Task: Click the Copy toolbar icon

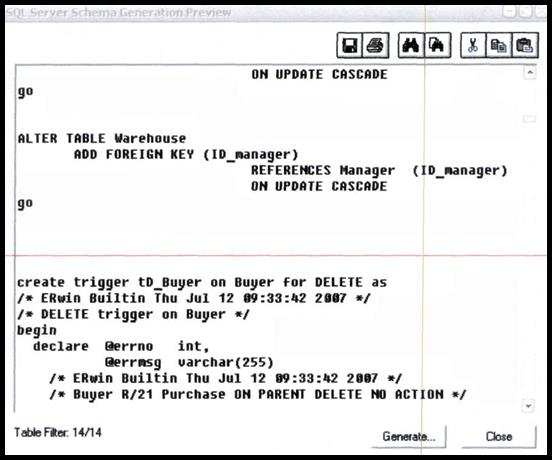Action: [x=498, y=45]
